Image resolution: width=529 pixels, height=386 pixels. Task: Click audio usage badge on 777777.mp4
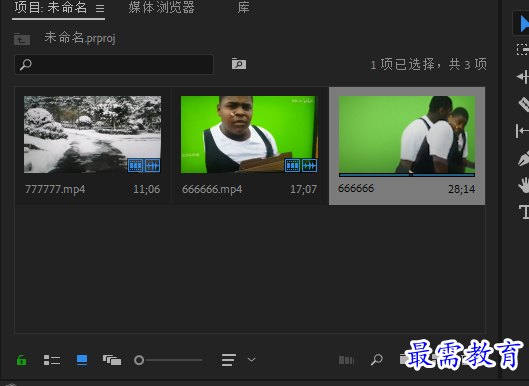(152, 165)
